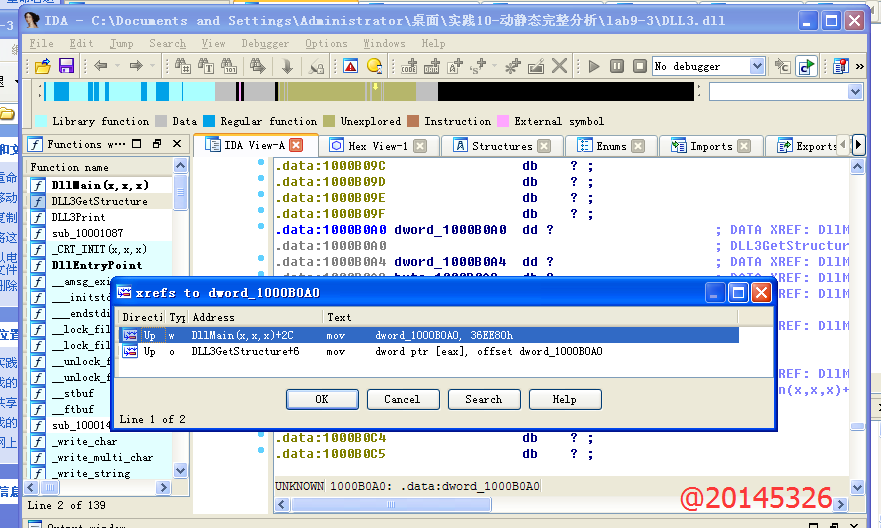This screenshot has height=528, width=881.
Task: Open the empty combo box beside navigation band
Action: pos(855,92)
